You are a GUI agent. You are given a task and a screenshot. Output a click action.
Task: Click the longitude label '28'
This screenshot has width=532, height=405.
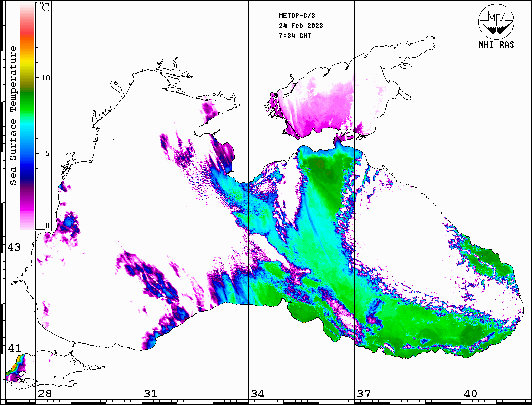(x=45, y=393)
